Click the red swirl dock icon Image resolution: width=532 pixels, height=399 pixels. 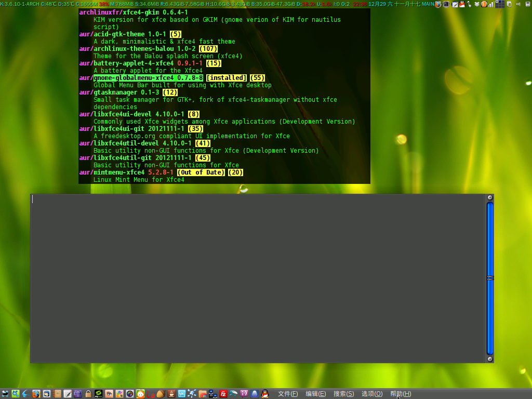(151, 394)
